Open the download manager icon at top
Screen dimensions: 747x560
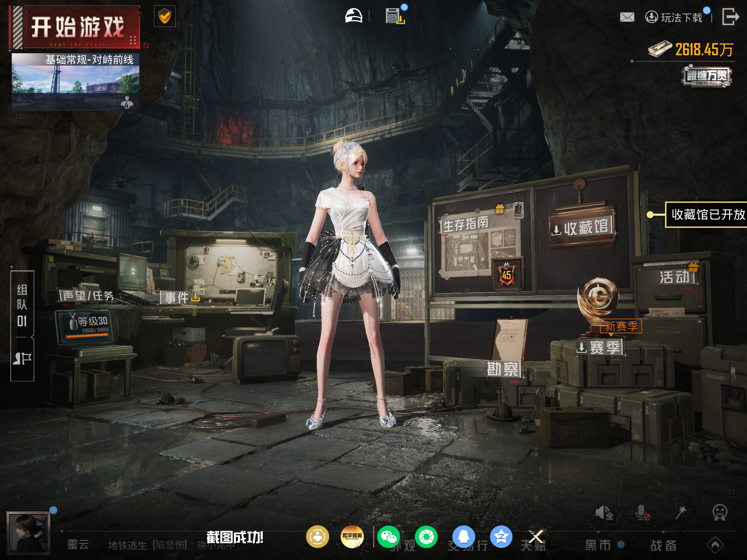click(395, 16)
